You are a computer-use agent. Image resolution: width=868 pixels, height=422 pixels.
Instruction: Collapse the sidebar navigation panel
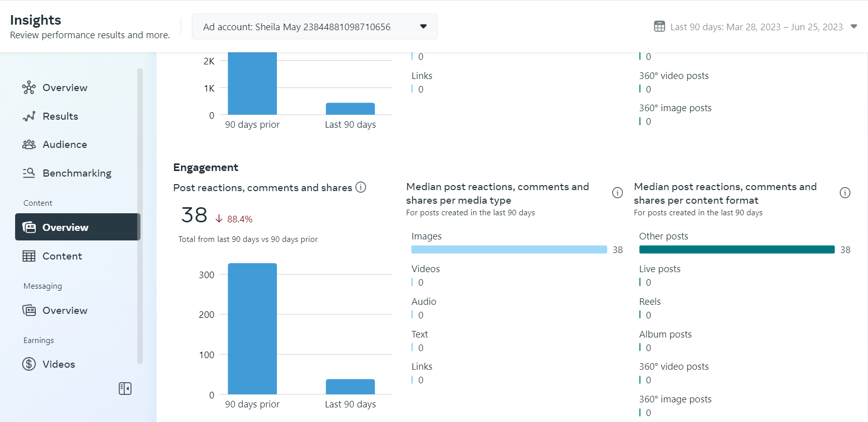tap(125, 388)
